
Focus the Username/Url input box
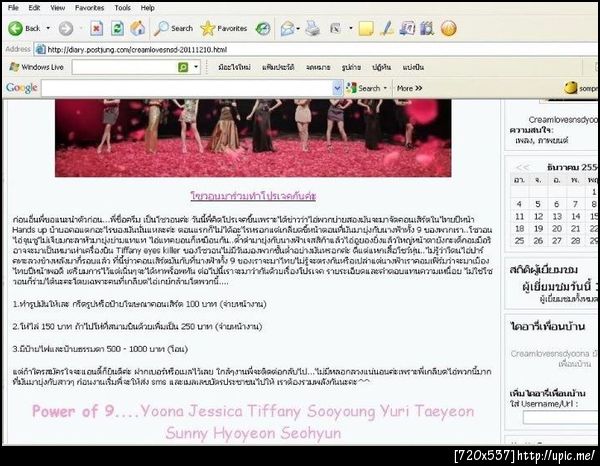[x=561, y=417]
